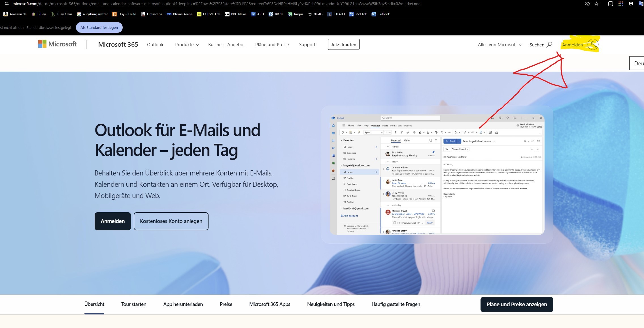Click the Kostenloses Konto anlegen button
Viewport: 644px width, 328px height.
click(x=171, y=221)
